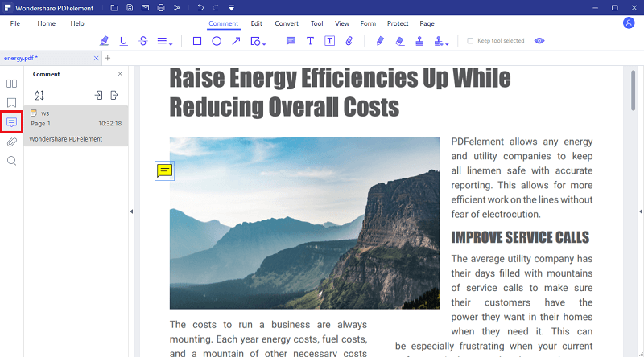Viewport: 644px width, 357px height.
Task: Open the Bookmark sidebar panel
Action: coord(11,103)
